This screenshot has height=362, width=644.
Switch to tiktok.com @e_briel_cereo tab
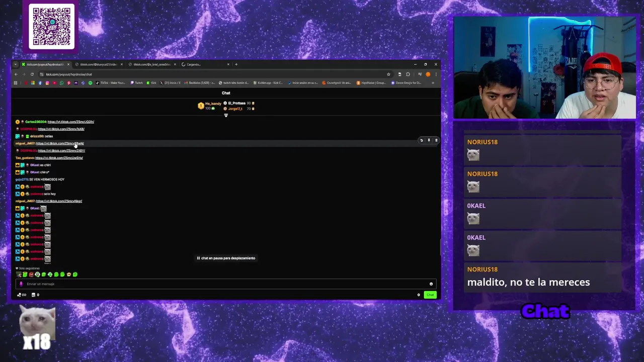pos(152,64)
